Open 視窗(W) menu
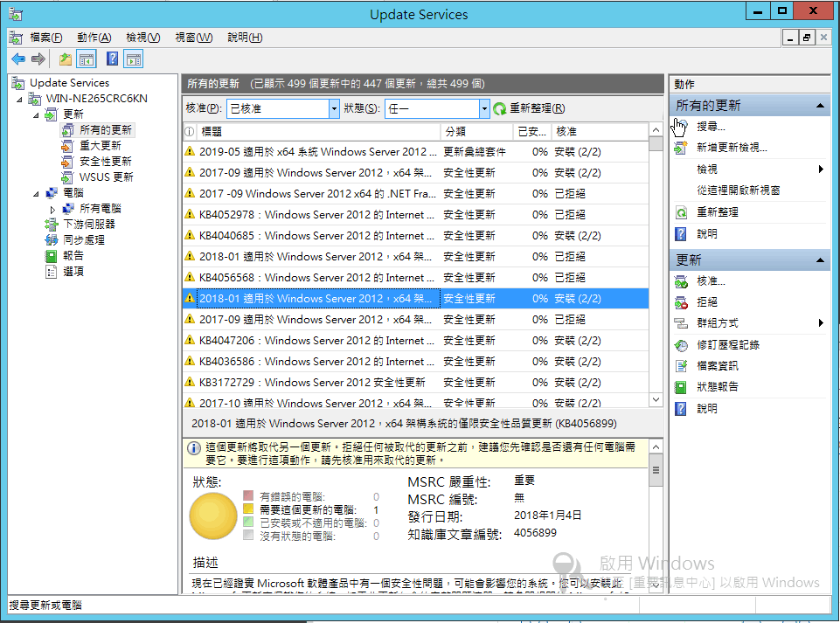The image size is (840, 623). (193, 38)
